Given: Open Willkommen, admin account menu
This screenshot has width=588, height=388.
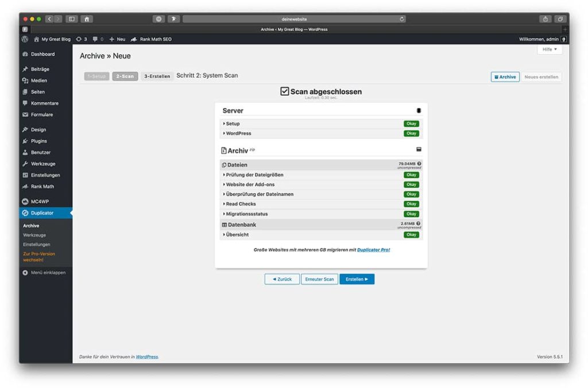Looking at the screenshot, I should (542, 39).
